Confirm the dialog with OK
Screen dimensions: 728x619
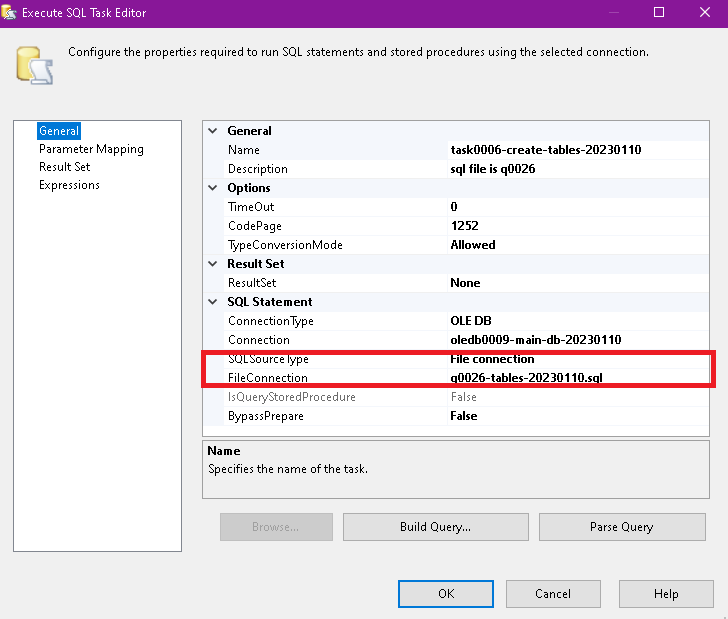446,594
